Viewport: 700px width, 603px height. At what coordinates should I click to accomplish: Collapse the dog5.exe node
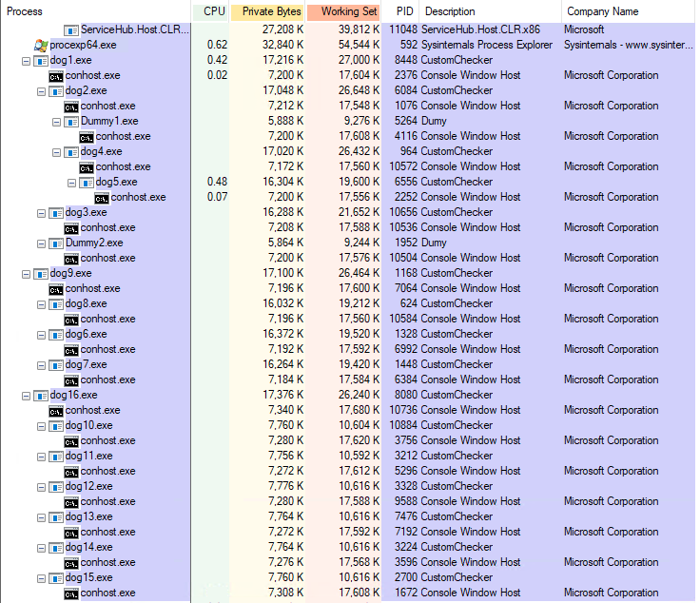click(x=71, y=183)
